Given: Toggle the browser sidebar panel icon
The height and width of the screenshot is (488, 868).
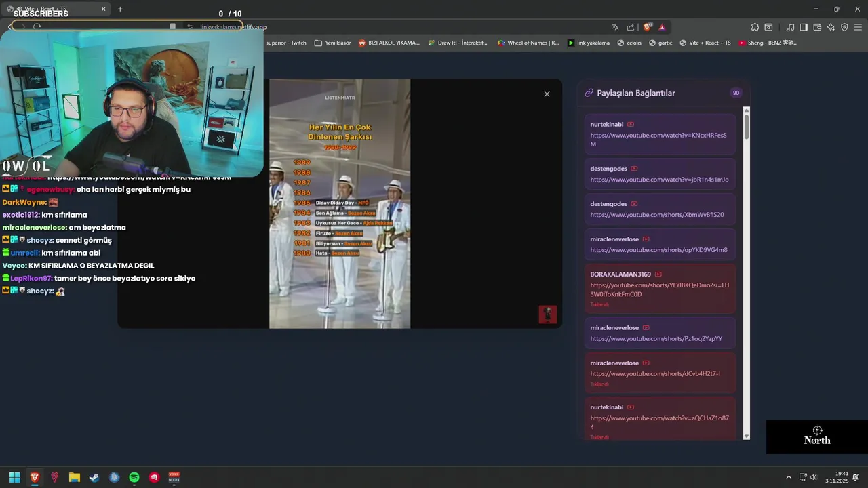Looking at the screenshot, I should 804,27.
